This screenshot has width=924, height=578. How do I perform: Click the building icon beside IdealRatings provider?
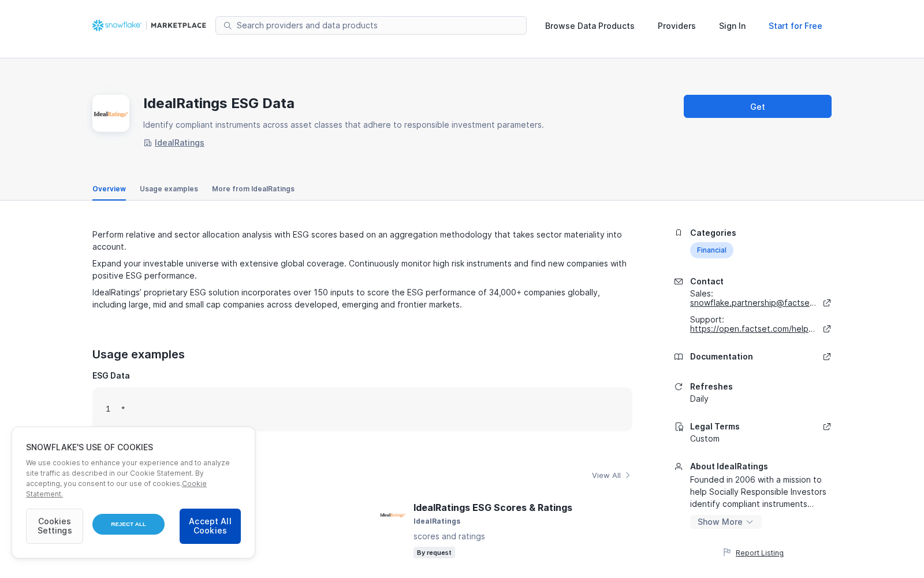147,143
